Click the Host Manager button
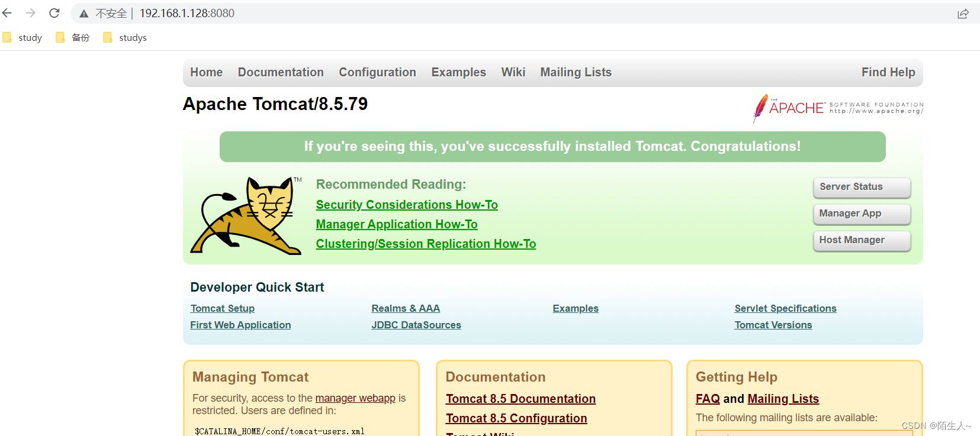 862,240
